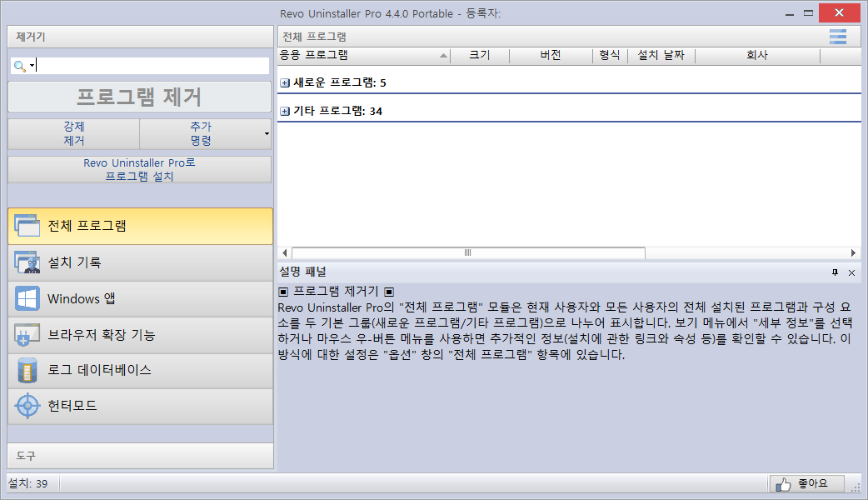The height and width of the screenshot is (500, 868).
Task: Switch to 설치 기록 module label
Action: [x=74, y=262]
